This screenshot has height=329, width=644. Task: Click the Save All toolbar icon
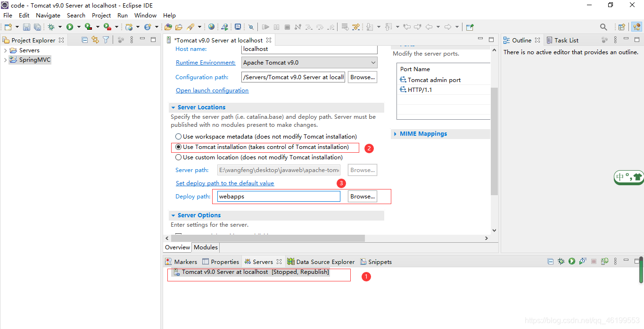click(x=37, y=27)
